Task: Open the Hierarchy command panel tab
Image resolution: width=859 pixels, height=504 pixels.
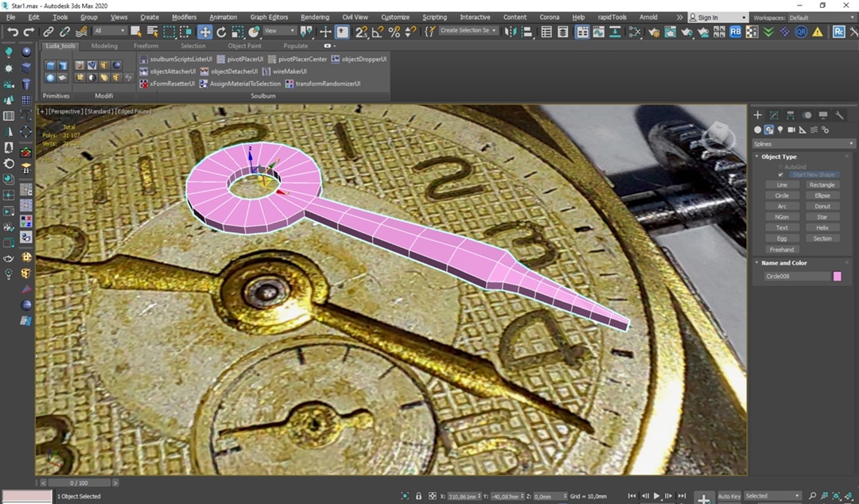Action: tap(790, 115)
